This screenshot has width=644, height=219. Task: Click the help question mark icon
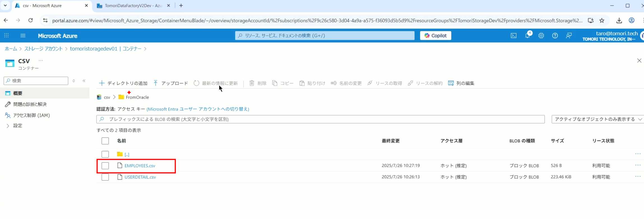(555, 36)
